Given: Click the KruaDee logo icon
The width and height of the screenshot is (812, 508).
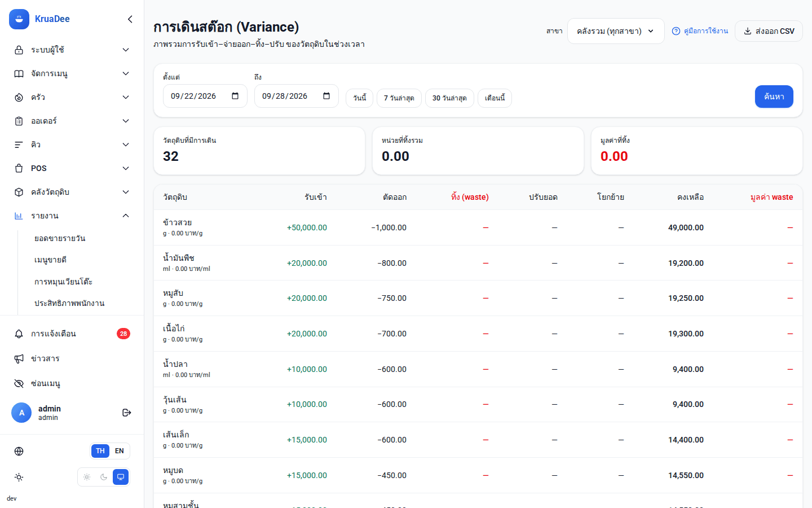Looking at the screenshot, I should click(19, 19).
